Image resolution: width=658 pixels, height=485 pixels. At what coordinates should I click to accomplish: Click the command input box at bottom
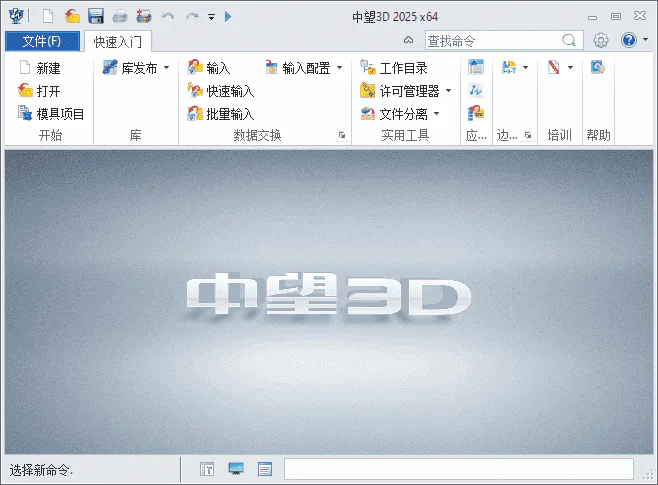pyautogui.click(x=459, y=469)
